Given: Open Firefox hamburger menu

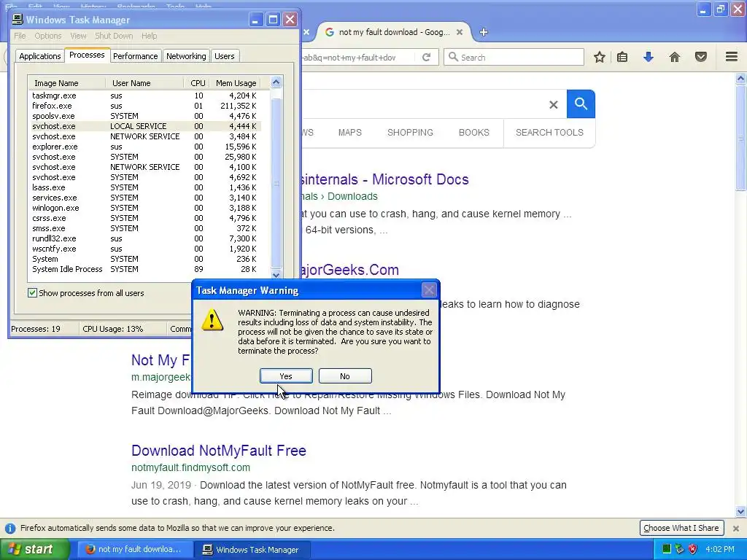Looking at the screenshot, I should [732, 57].
